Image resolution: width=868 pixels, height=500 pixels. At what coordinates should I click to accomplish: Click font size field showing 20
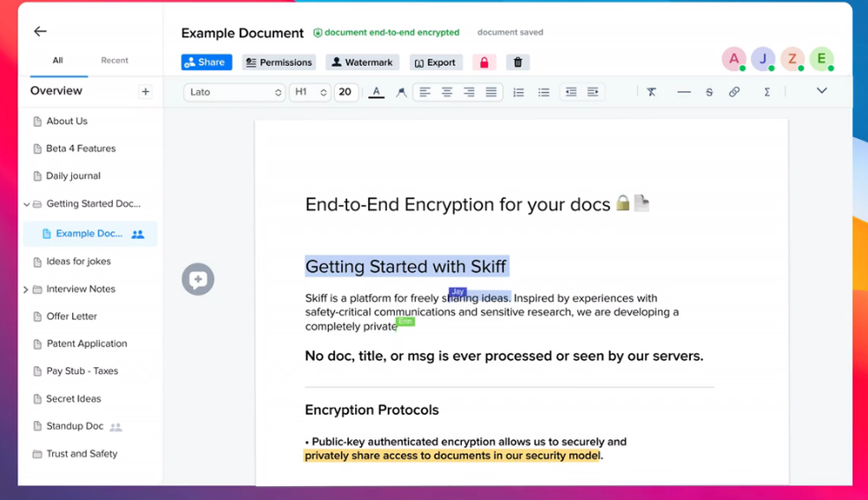coord(345,92)
